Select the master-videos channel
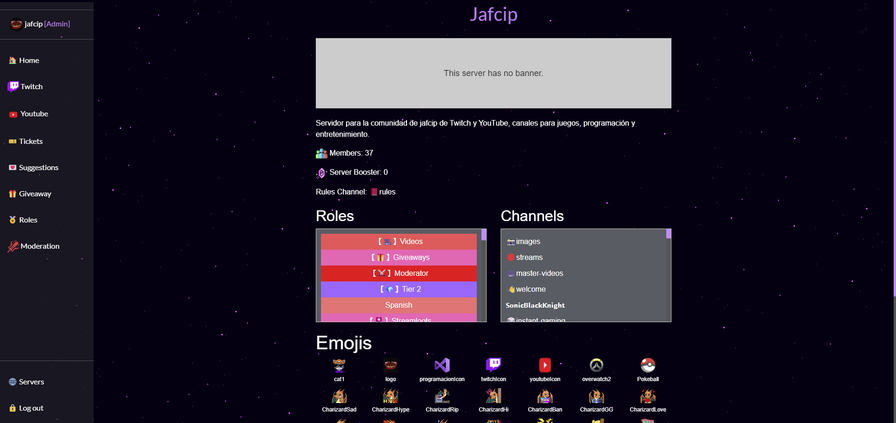 [538, 273]
